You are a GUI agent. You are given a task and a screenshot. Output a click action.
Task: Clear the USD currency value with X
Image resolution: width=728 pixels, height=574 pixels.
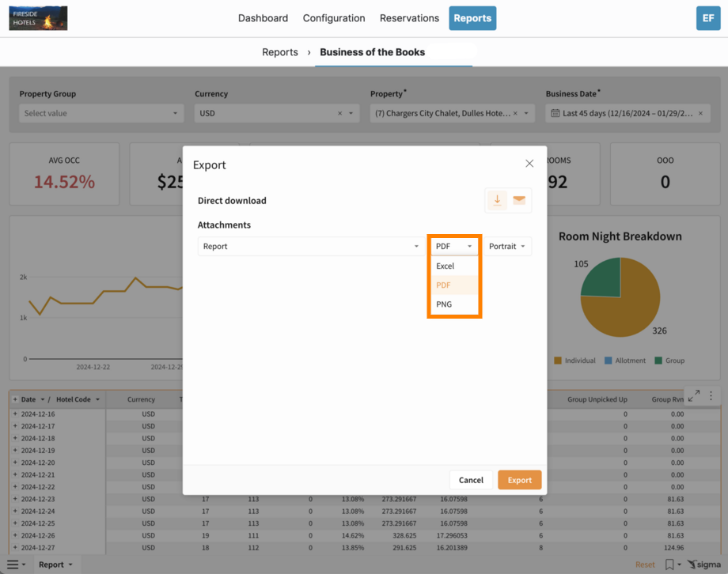(x=339, y=113)
